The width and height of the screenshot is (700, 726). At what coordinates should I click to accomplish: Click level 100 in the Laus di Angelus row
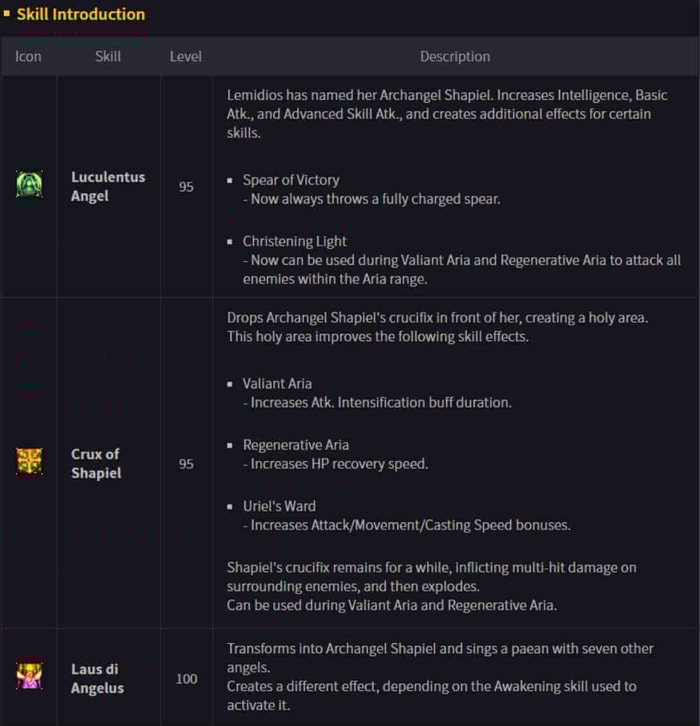187,679
